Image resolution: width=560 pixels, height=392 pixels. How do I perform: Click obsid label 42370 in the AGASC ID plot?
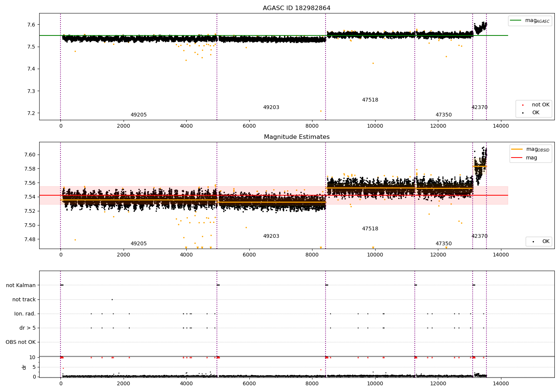(479, 108)
